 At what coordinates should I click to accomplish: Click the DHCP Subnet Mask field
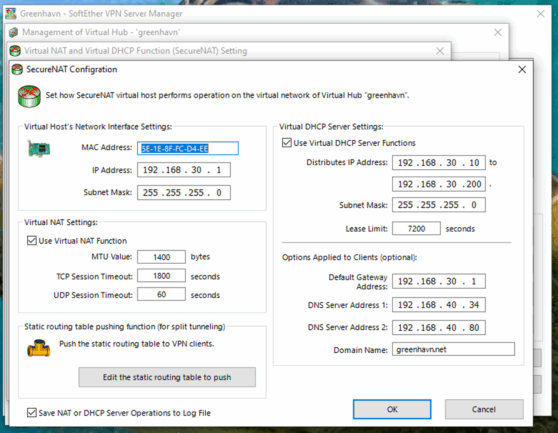pyautogui.click(x=439, y=205)
